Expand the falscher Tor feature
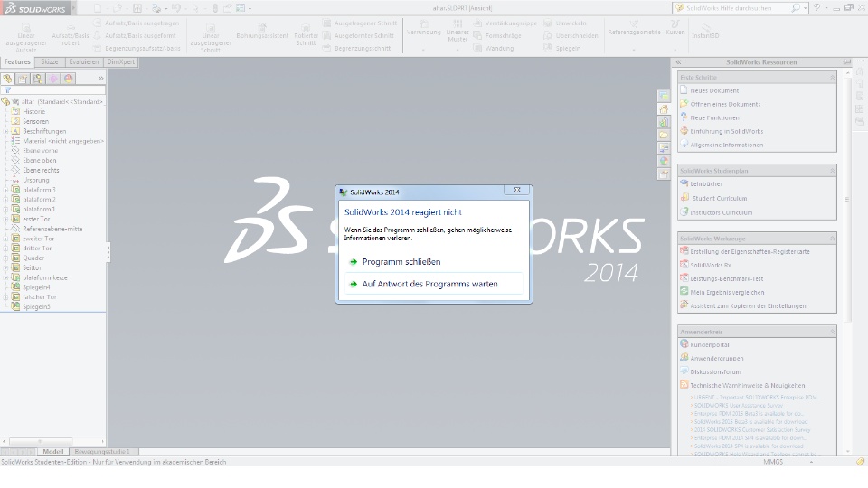The image size is (868, 488). click(x=5, y=297)
